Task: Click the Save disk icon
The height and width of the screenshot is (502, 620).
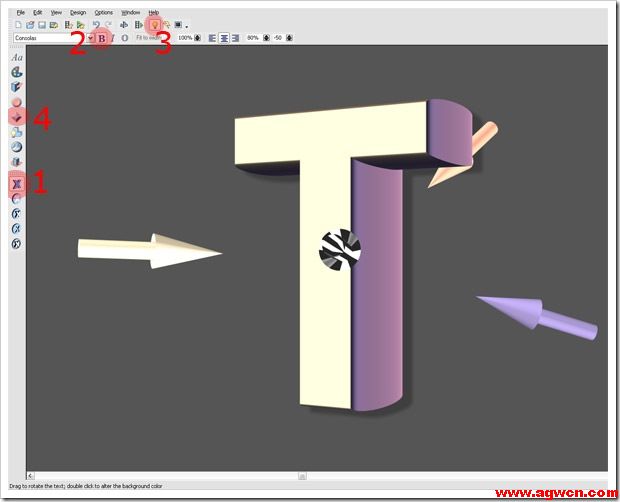Action: click(x=42, y=24)
